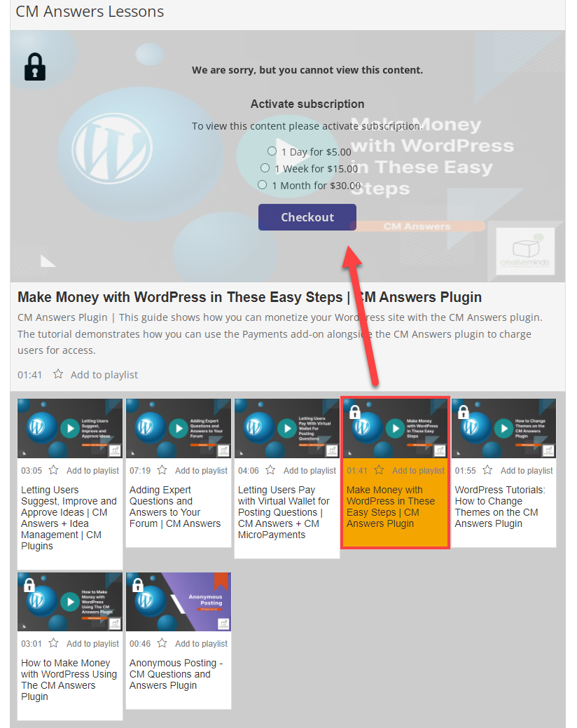Add the 04:06 video to playlist
This screenshot has height=728, width=577.
310,470
